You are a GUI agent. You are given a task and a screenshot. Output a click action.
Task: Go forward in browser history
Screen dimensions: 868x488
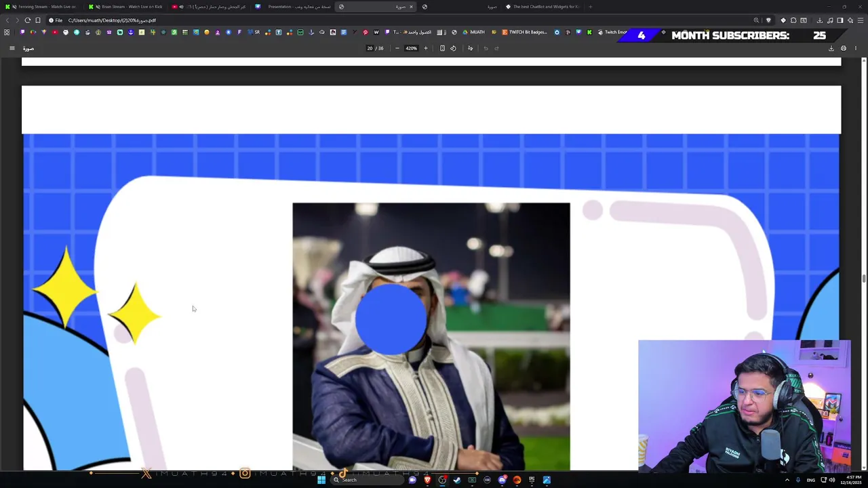pos(18,20)
